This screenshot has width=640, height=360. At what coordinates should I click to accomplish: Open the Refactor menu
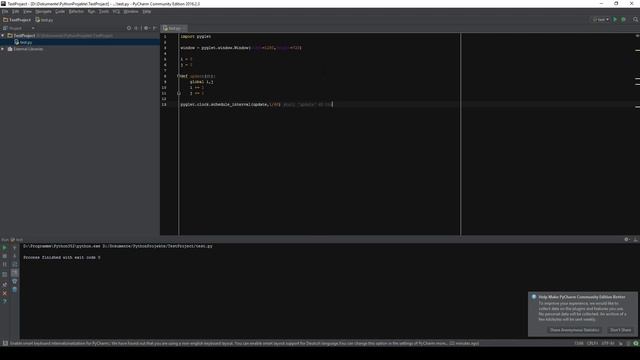[76, 11]
